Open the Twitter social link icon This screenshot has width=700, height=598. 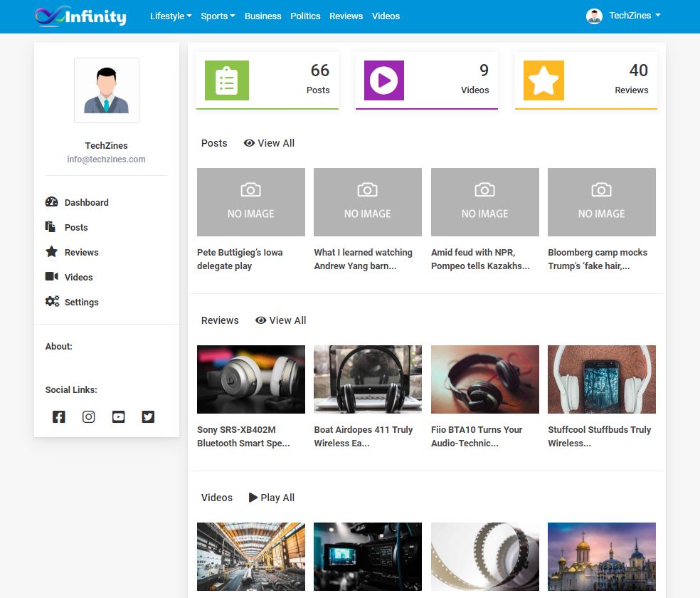tap(148, 417)
